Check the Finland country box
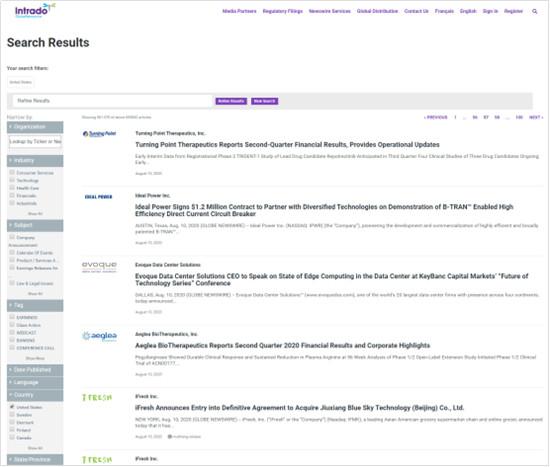 coord(12,429)
